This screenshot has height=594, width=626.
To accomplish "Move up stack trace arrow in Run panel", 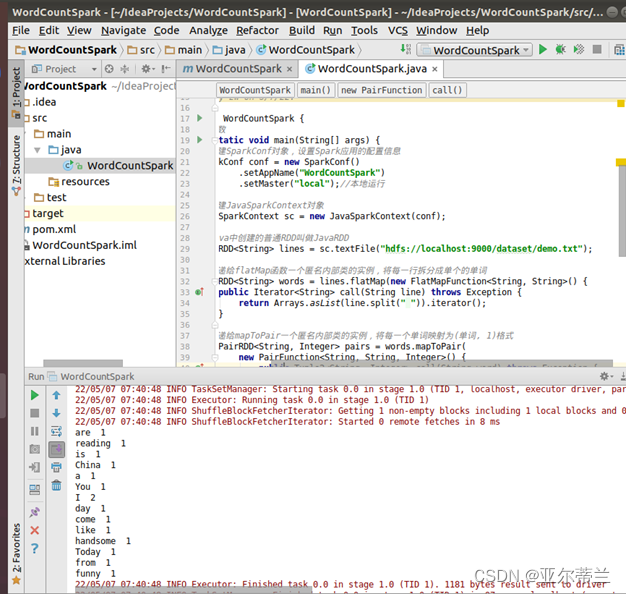I will (56, 395).
